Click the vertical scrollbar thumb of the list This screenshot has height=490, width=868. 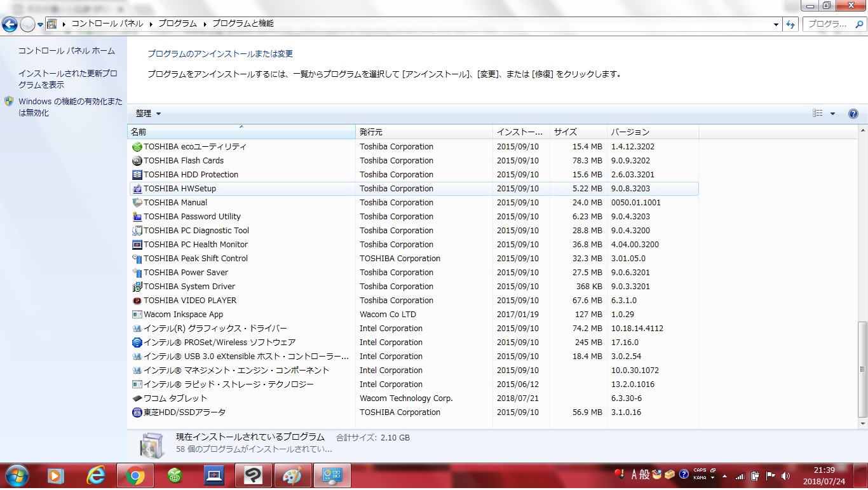click(x=862, y=370)
